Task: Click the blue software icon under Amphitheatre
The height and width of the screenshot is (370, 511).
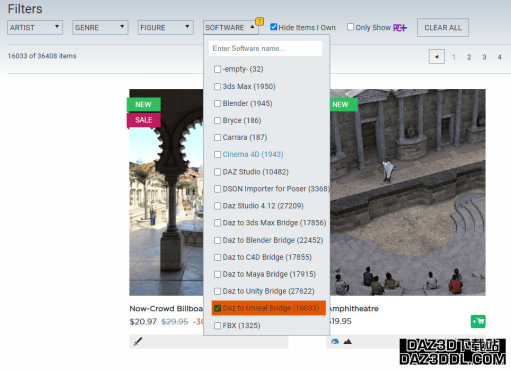Action: point(335,341)
